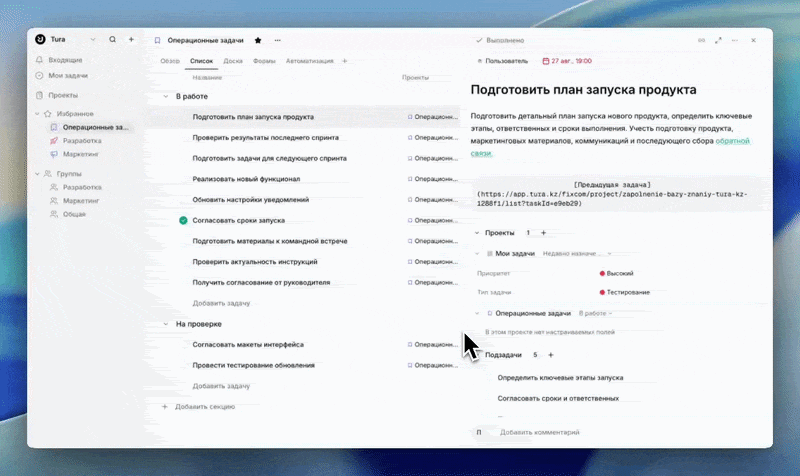Click Добавить задачу under На проверке
The width and height of the screenshot is (800, 476).
pyautogui.click(x=221, y=386)
